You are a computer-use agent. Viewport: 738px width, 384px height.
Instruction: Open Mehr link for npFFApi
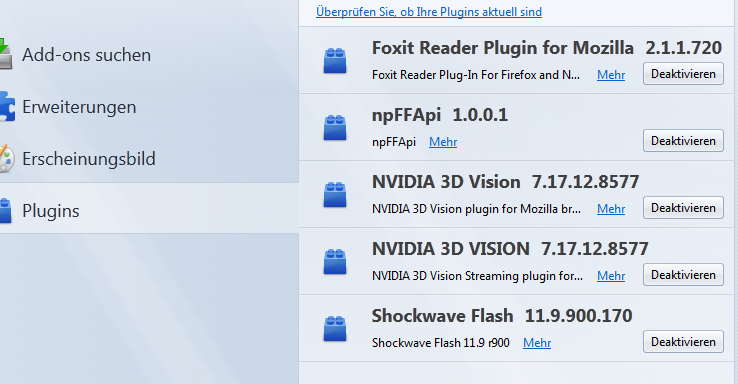point(443,142)
